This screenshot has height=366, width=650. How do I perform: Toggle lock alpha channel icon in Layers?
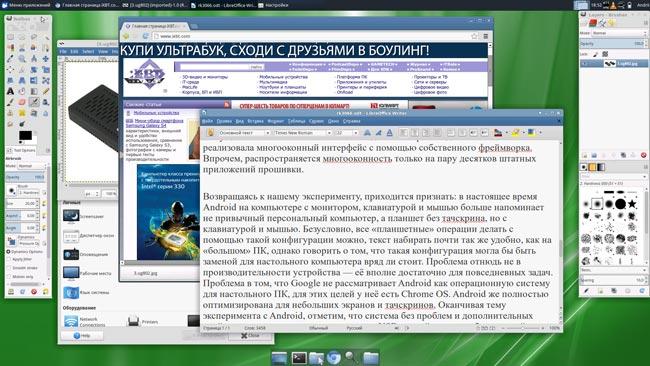click(605, 54)
